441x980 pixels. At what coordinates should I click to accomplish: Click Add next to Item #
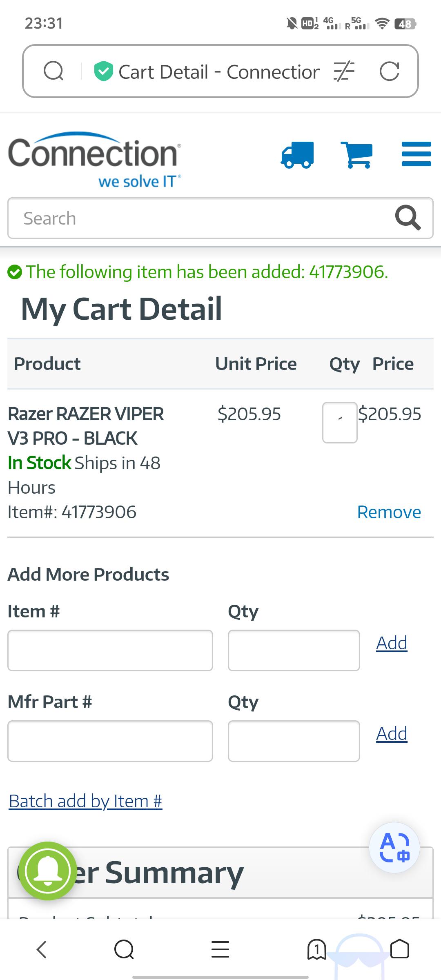pyautogui.click(x=391, y=642)
